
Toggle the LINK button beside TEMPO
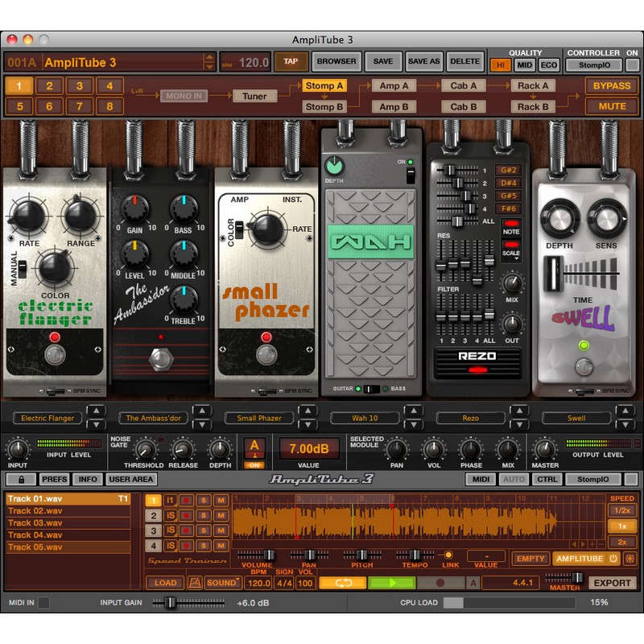point(448,555)
